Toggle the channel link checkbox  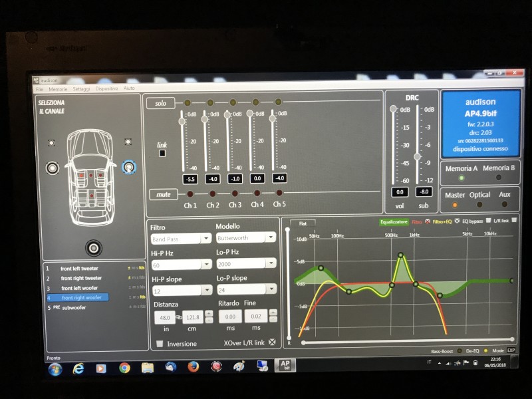[x=162, y=154]
